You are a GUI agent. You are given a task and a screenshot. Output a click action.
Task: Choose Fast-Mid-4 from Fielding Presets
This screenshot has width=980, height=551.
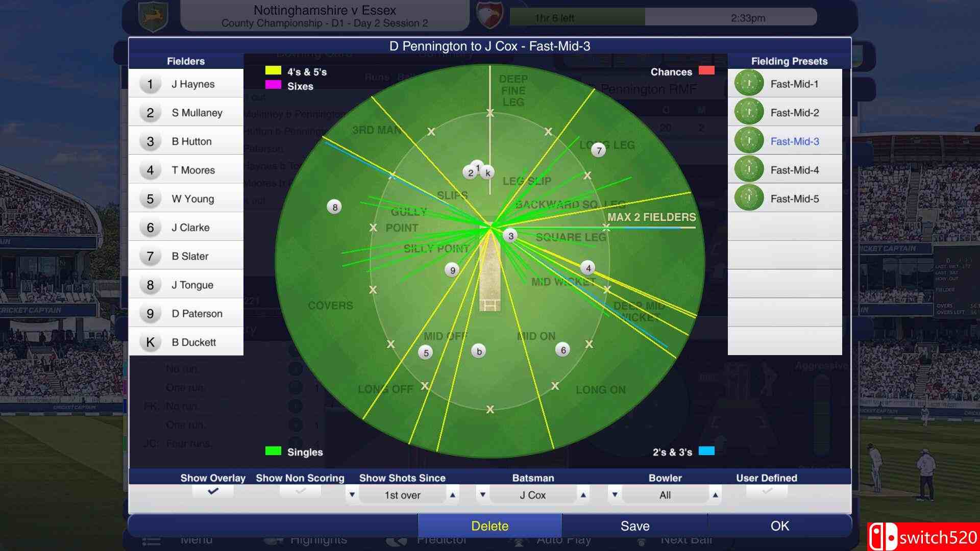794,170
